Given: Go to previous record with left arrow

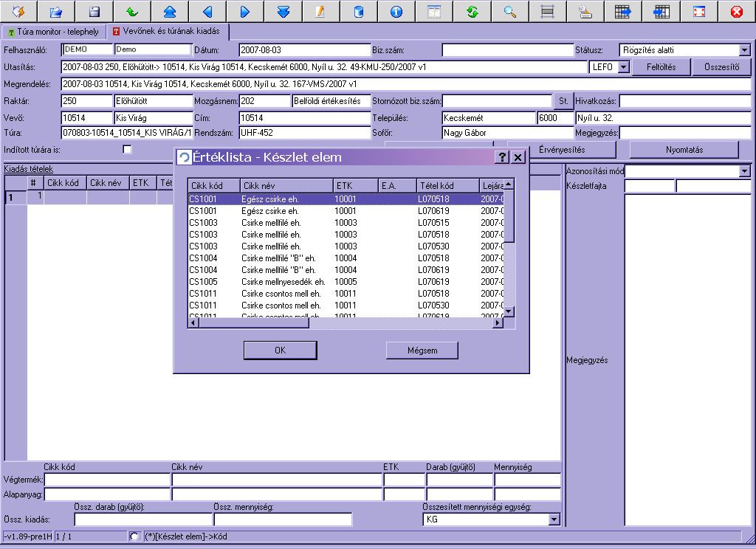Looking at the screenshot, I should pos(207,12).
